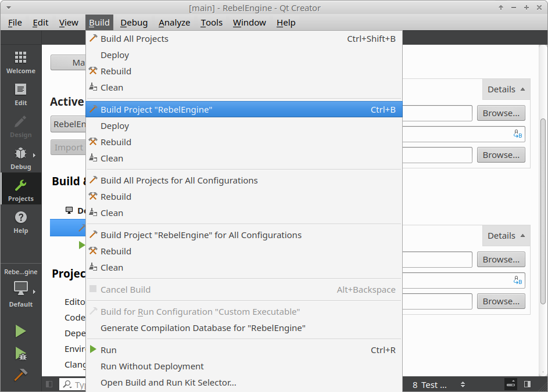Choose Clean under RebelEngine for All Configurations
The height and width of the screenshot is (392, 548).
[244, 268]
